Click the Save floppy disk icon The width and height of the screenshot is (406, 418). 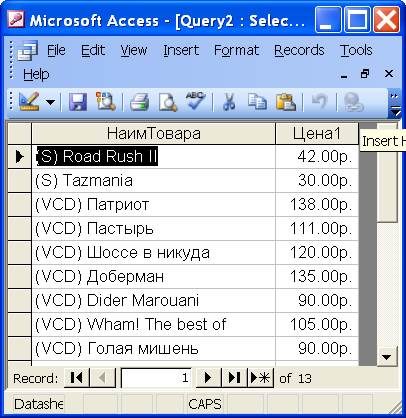point(78,102)
